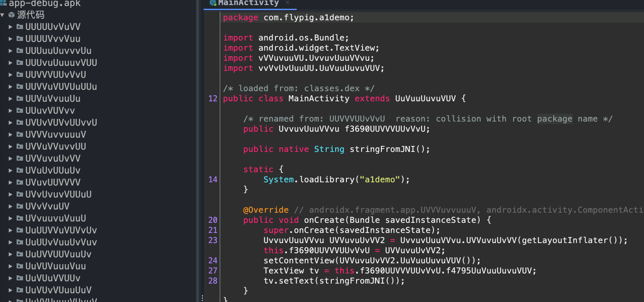Switch to the MainActivity editor tab
Image resolution: width=644 pixels, height=302 pixels.
248,3
